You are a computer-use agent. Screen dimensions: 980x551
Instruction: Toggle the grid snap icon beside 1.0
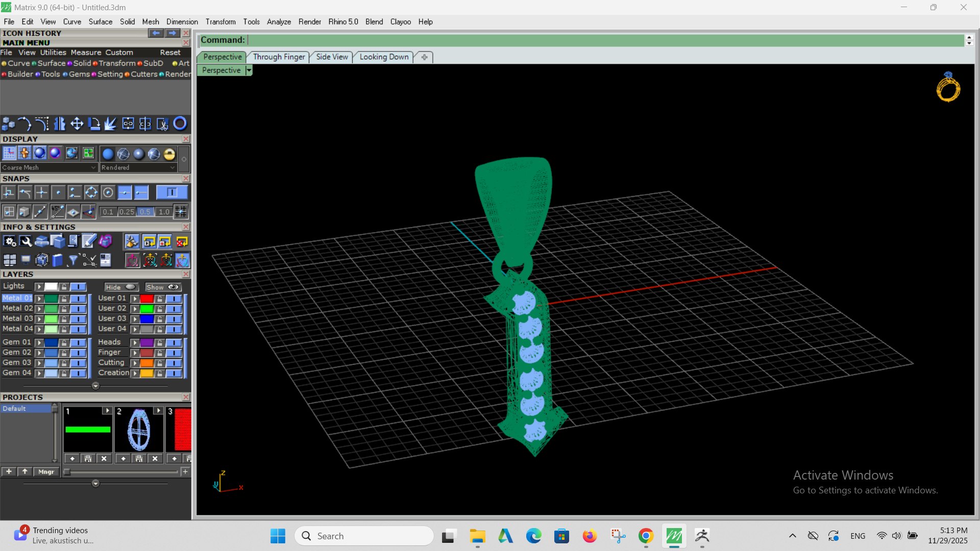(x=181, y=212)
